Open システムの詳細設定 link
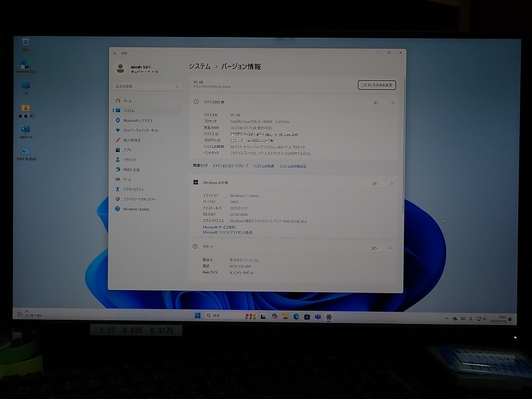Image resolution: width=532 pixels, height=399 pixels. coord(293,166)
